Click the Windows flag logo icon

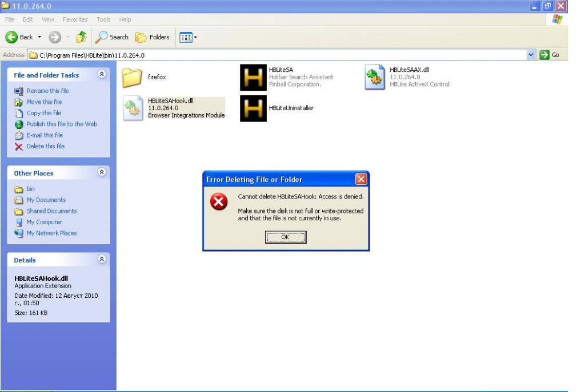(558, 19)
